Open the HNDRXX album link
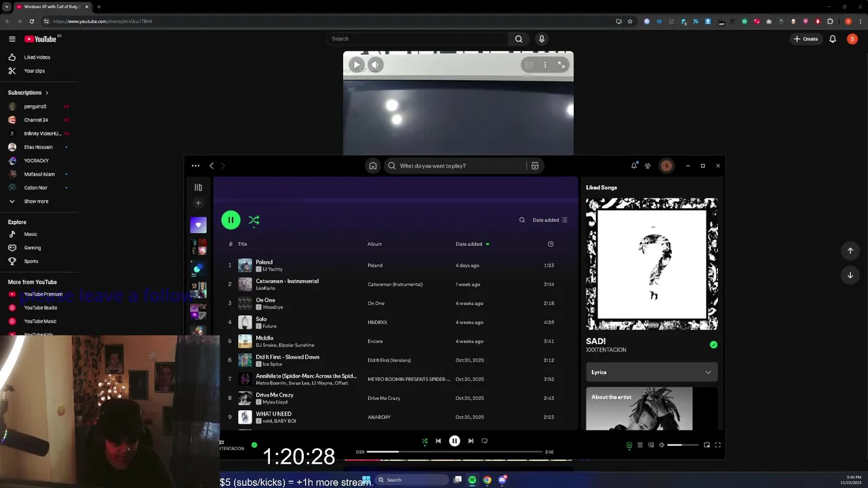 [377, 322]
